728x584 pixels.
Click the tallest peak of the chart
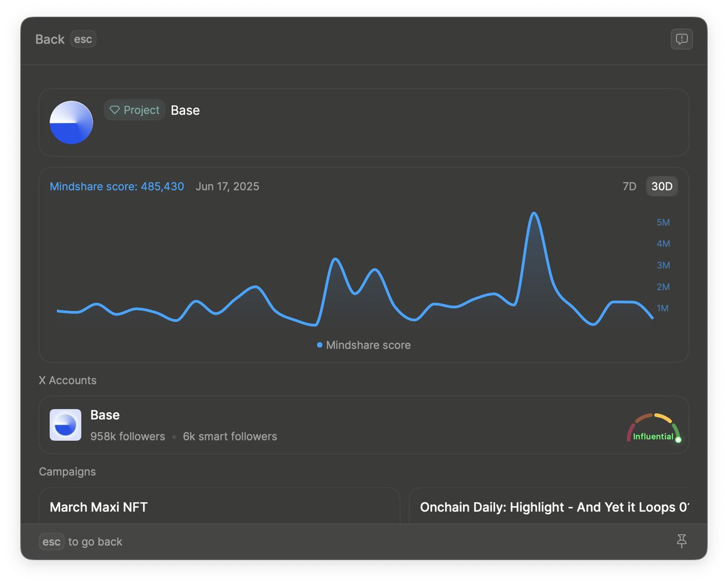pos(534,214)
